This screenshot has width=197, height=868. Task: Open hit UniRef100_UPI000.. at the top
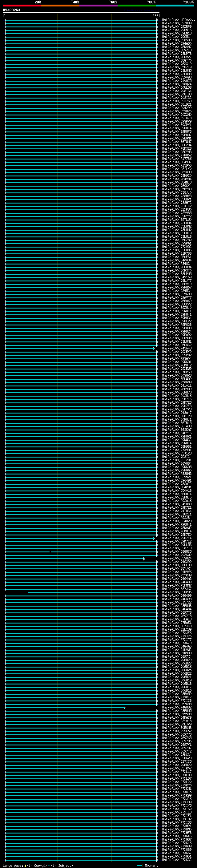(x=178, y=20)
